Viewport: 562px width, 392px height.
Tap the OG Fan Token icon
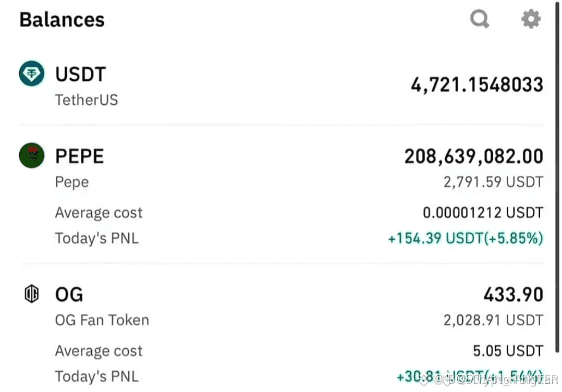32,295
